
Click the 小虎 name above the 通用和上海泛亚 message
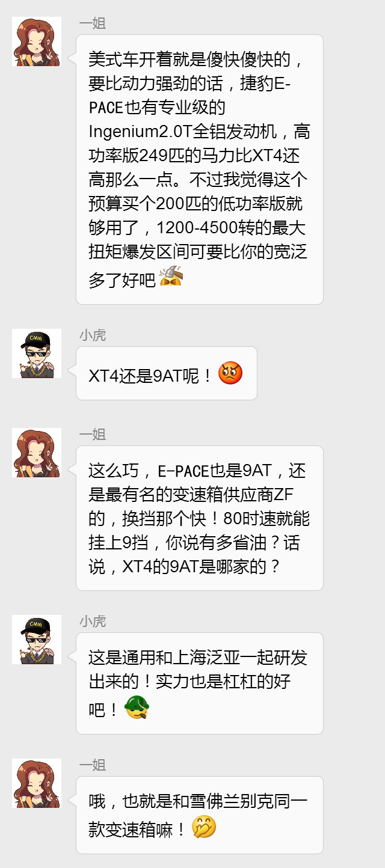click(x=92, y=622)
